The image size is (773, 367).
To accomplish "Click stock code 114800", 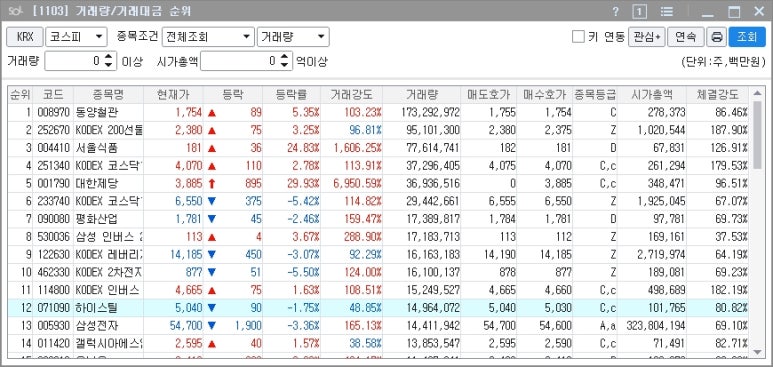I will point(53,290).
